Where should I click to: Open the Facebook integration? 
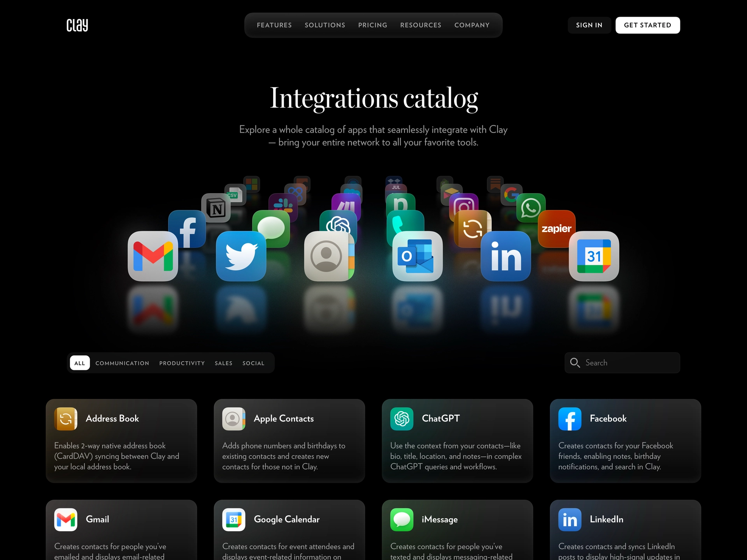625,441
